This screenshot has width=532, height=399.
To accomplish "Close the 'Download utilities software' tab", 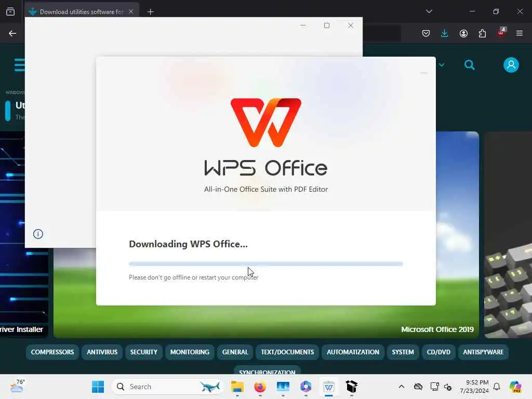I will [131, 11].
